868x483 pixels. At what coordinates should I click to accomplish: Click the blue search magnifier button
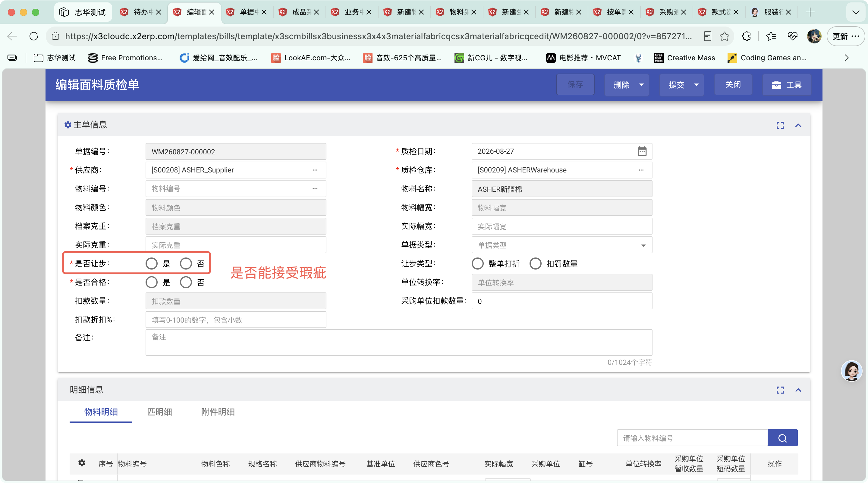point(782,438)
